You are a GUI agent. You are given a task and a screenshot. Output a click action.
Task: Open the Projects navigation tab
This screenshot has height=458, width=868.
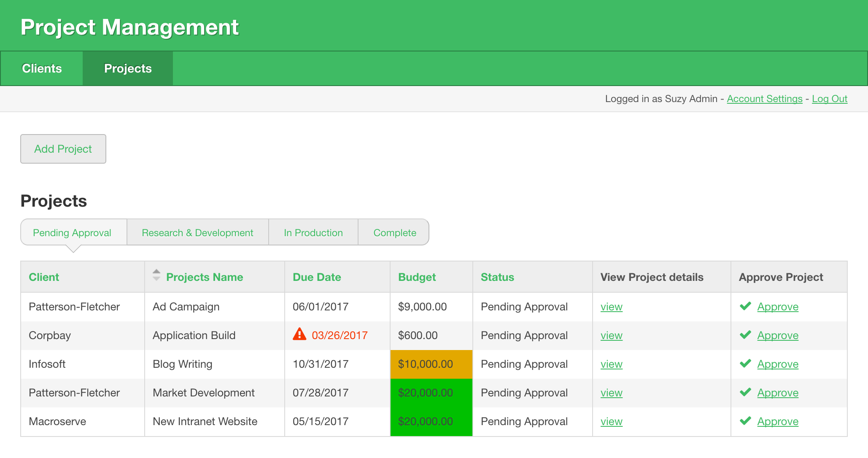click(128, 68)
